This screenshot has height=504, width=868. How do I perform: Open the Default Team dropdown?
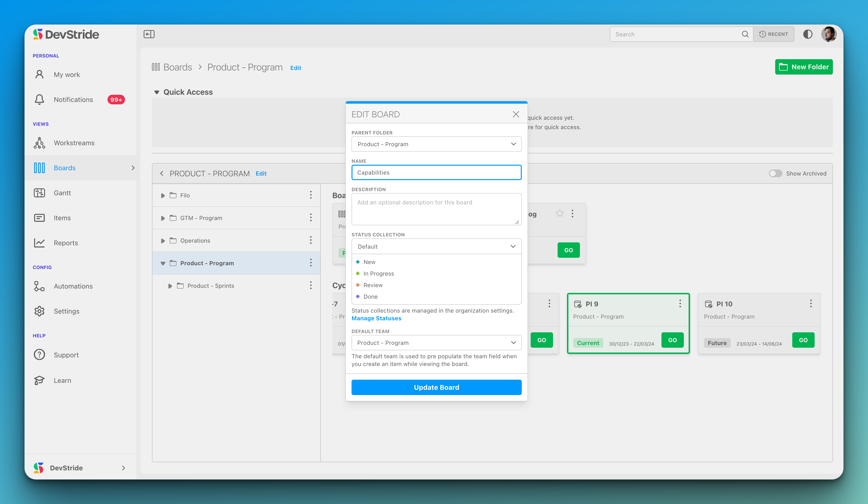[x=436, y=343]
